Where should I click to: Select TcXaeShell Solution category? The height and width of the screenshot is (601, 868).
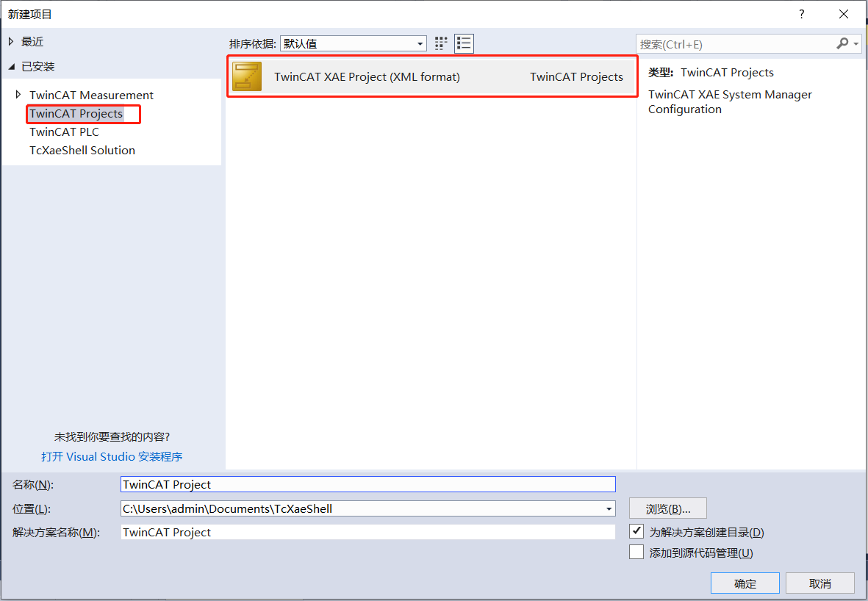coord(82,150)
